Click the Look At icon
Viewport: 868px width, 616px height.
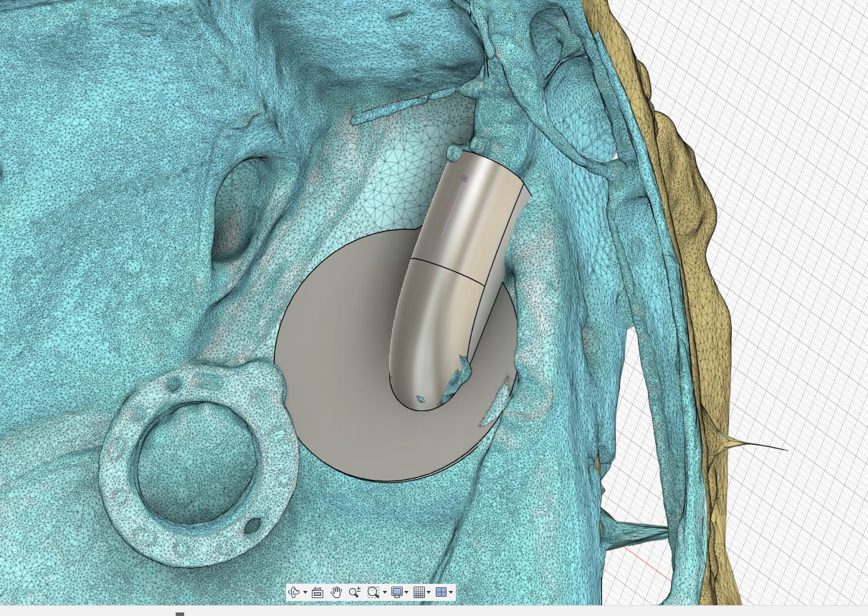click(x=318, y=592)
